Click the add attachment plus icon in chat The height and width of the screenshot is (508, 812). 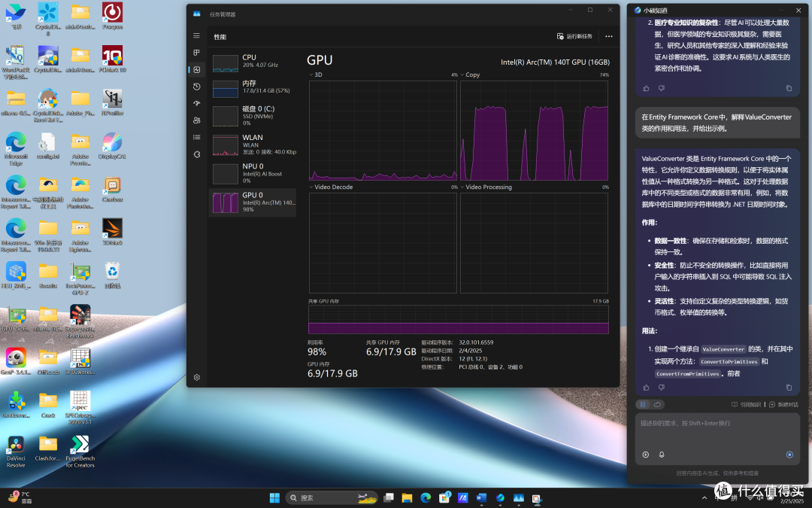645,455
